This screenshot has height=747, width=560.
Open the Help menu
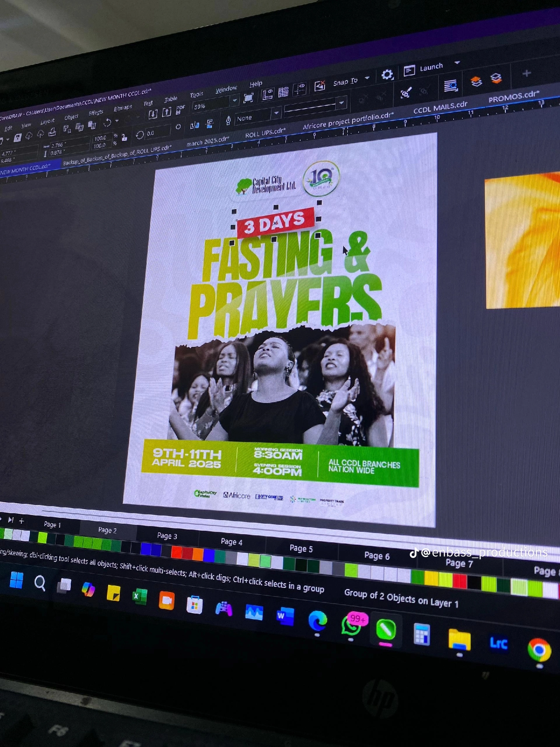256,84
